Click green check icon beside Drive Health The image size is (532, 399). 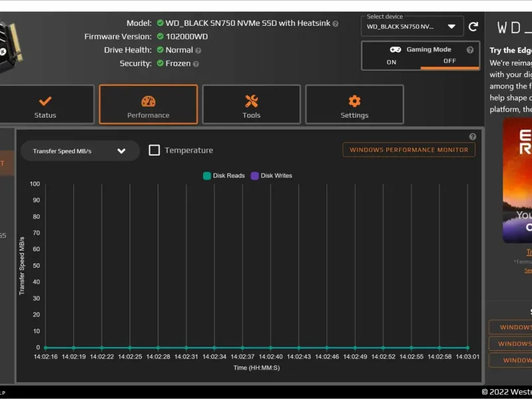click(160, 50)
